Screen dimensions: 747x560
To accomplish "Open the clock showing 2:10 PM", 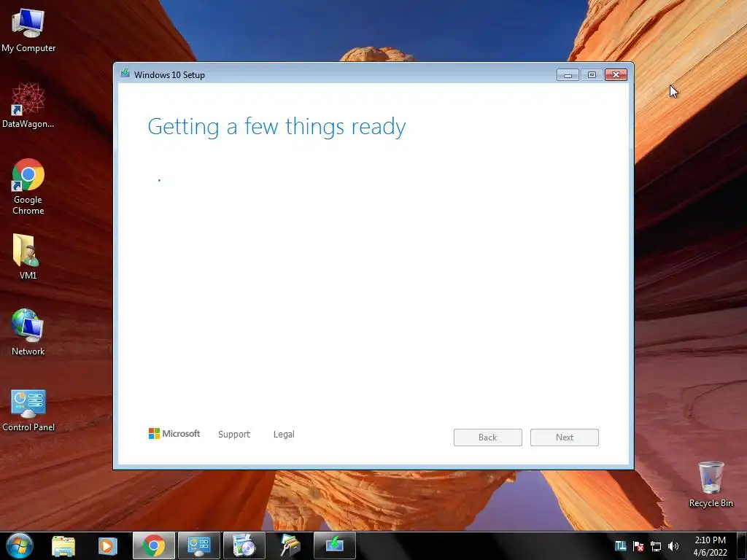I will 710,545.
